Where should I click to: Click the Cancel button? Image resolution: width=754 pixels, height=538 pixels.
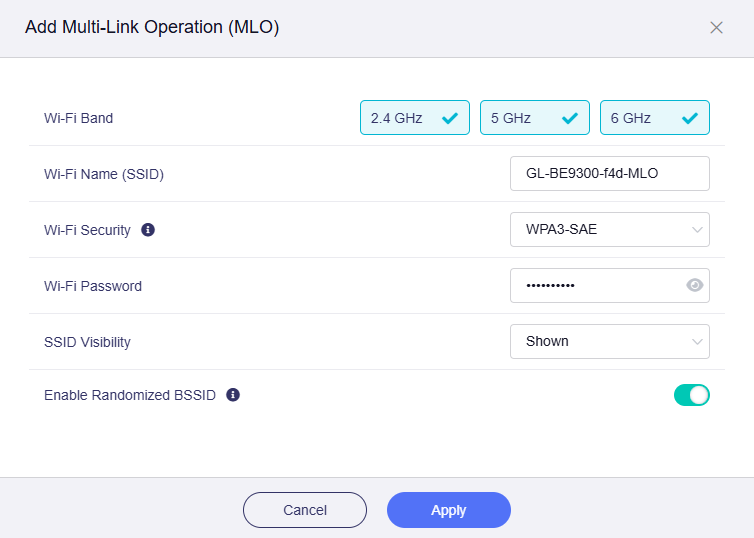pyautogui.click(x=305, y=510)
